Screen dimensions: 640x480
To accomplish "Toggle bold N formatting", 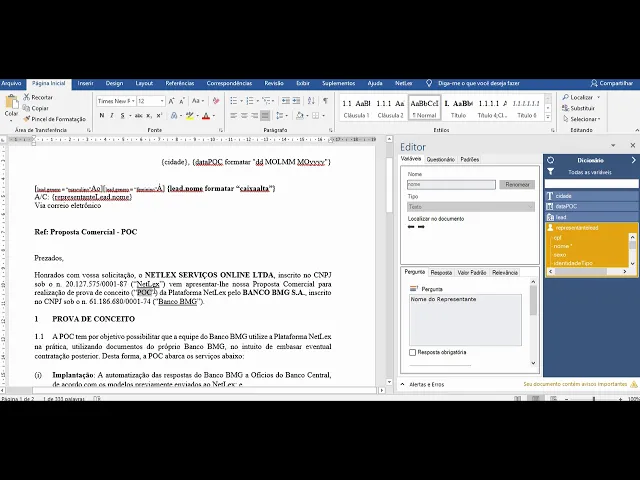I will coord(102,116).
